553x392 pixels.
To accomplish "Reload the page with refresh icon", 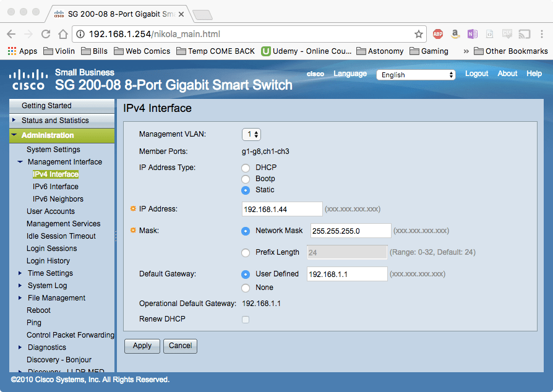I will pyautogui.click(x=46, y=34).
